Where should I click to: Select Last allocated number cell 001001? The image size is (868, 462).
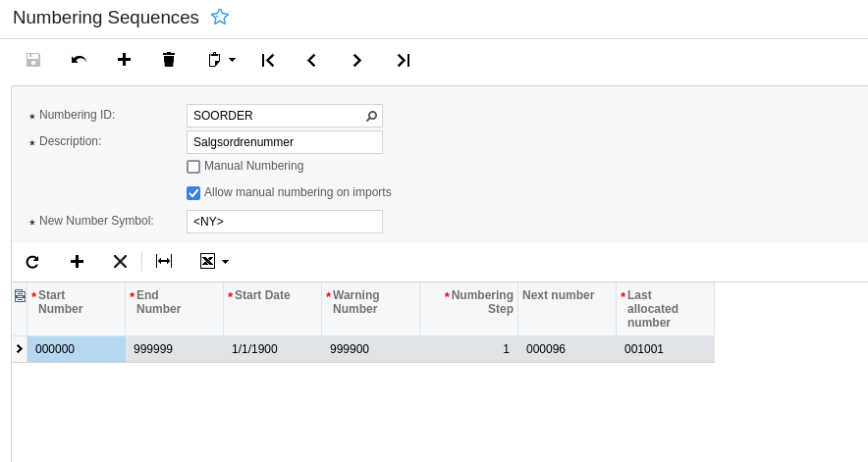click(665, 349)
